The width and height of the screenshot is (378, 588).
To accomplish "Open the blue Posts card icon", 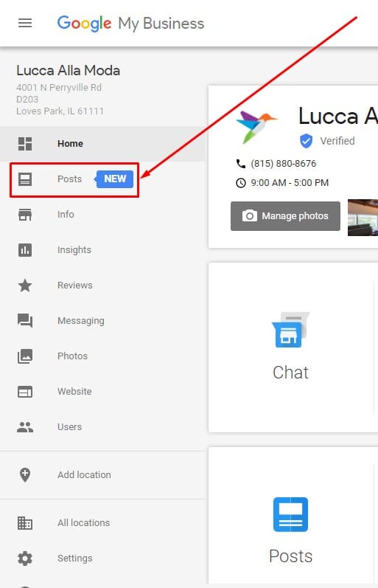I will (291, 514).
